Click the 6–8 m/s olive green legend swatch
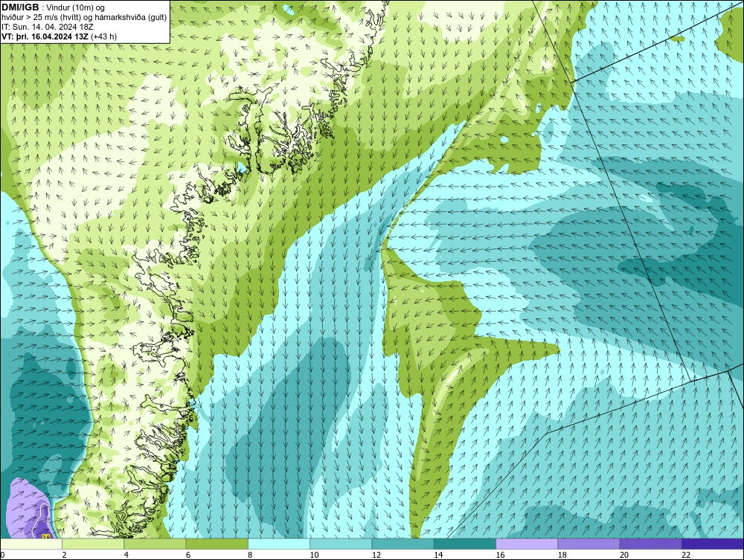This screenshot has height=560, width=744. (217, 544)
